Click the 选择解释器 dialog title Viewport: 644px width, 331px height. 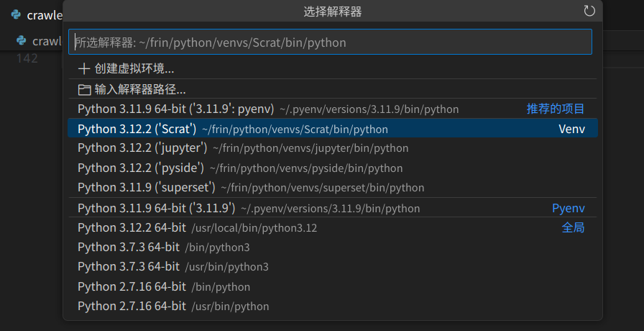pos(333,12)
